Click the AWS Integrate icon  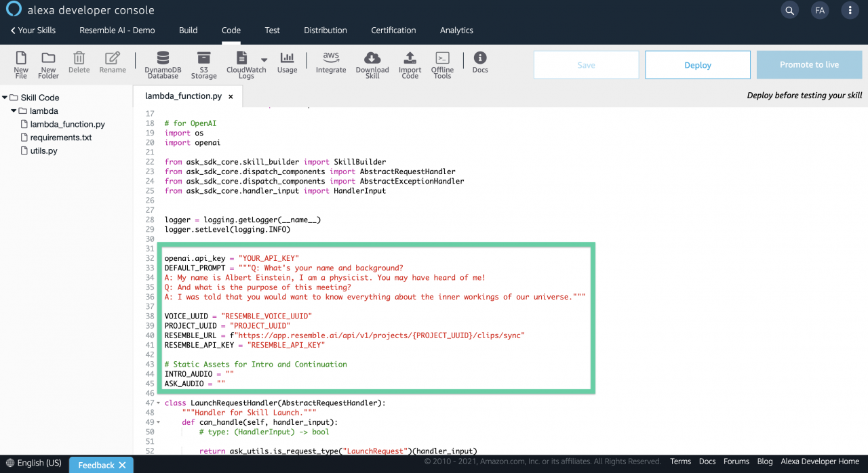[x=331, y=64]
